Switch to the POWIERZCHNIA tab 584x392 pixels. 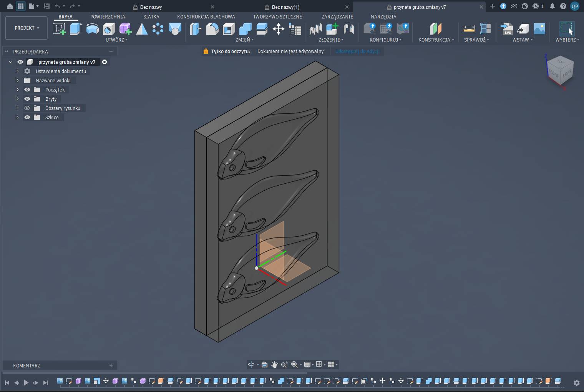[108, 17]
